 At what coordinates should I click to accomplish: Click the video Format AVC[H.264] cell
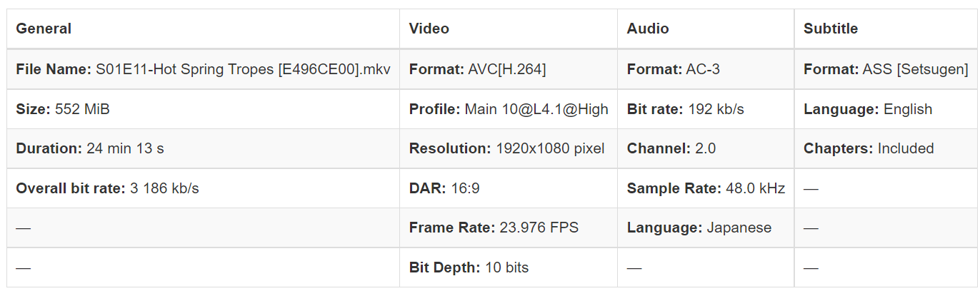pos(477,70)
